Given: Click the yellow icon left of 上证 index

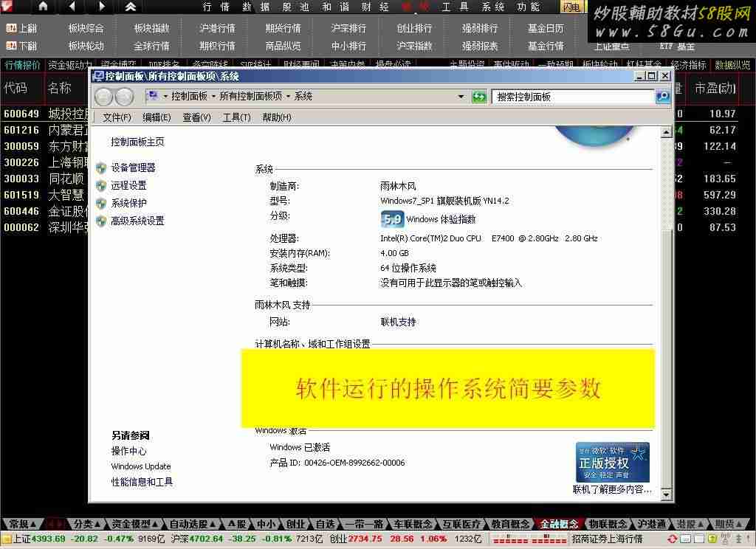Looking at the screenshot, I should pyautogui.click(x=6, y=539).
